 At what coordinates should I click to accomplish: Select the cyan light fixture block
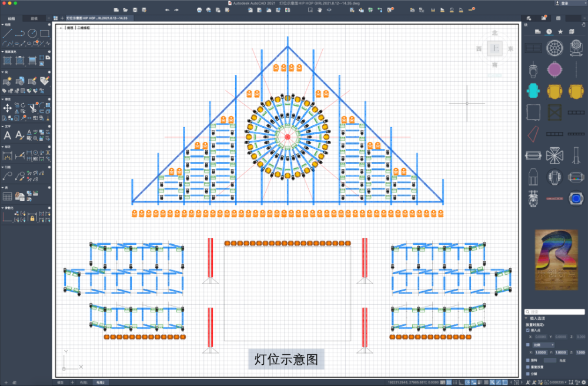(x=533, y=91)
